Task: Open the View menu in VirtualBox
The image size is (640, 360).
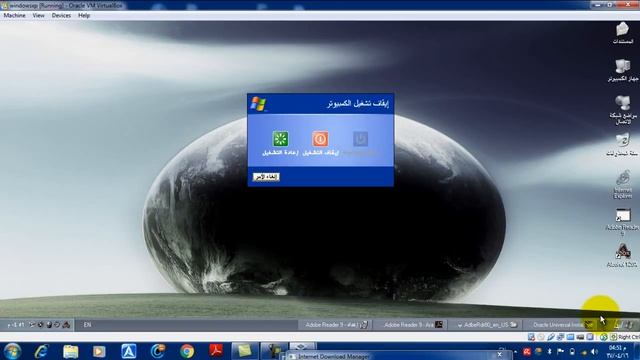Action: click(38, 16)
